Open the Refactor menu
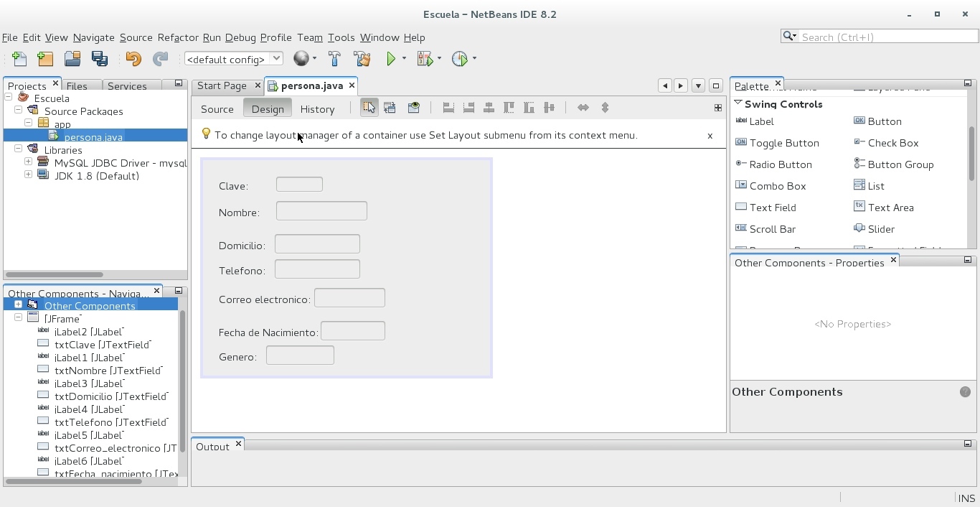This screenshot has width=980, height=507. click(177, 37)
